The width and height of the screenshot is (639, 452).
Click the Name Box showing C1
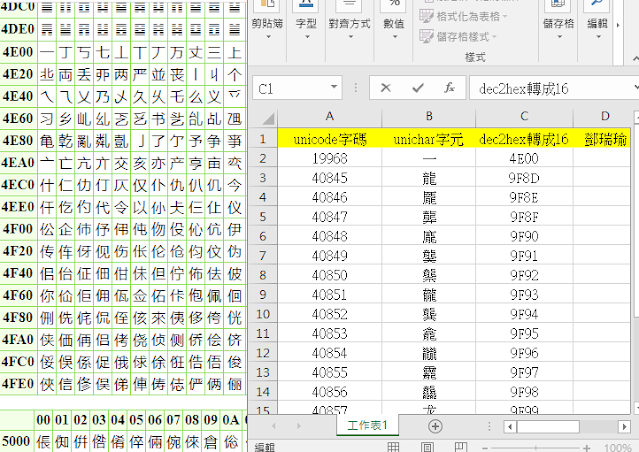coord(291,88)
